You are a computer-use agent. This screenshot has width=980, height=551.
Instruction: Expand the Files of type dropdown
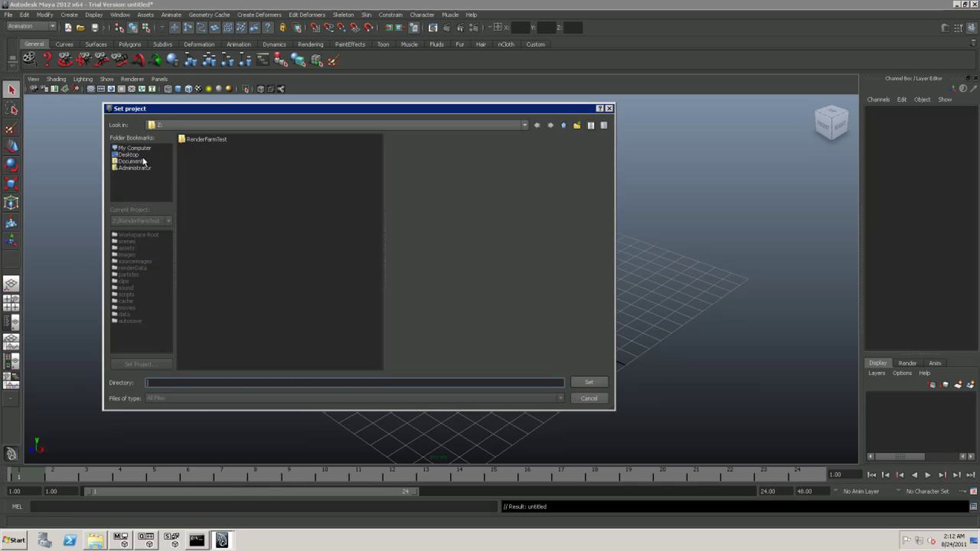pyautogui.click(x=560, y=398)
